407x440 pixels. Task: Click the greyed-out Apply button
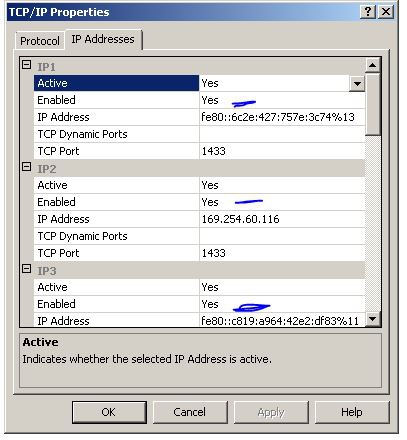point(271,412)
